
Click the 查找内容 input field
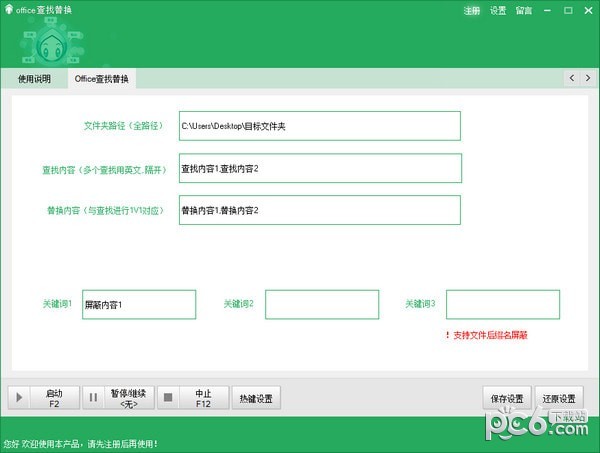[x=320, y=168]
